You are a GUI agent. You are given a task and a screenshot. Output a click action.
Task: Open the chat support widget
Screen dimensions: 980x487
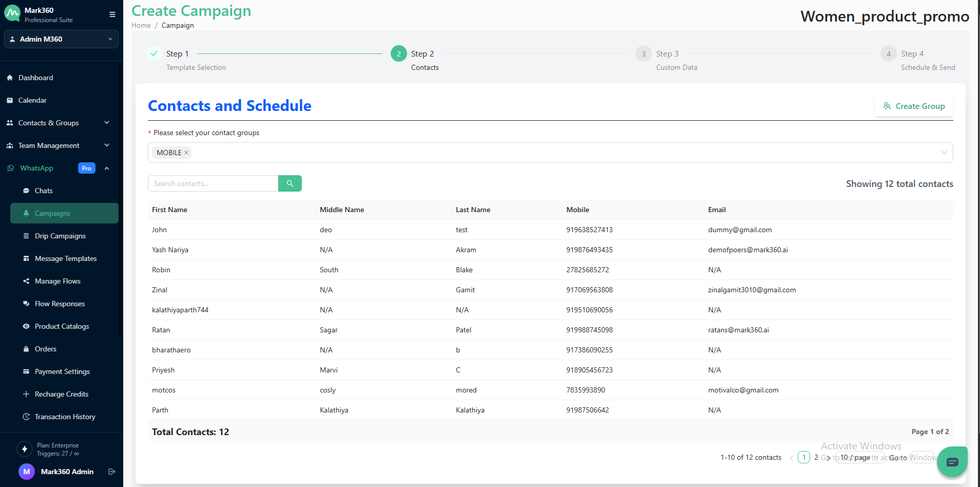point(952,462)
